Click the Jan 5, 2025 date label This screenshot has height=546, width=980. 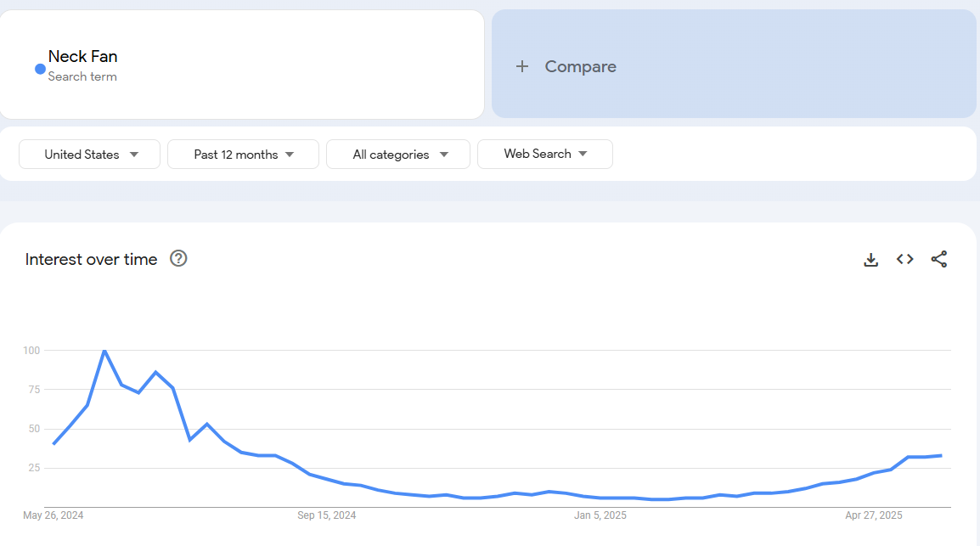coord(600,515)
